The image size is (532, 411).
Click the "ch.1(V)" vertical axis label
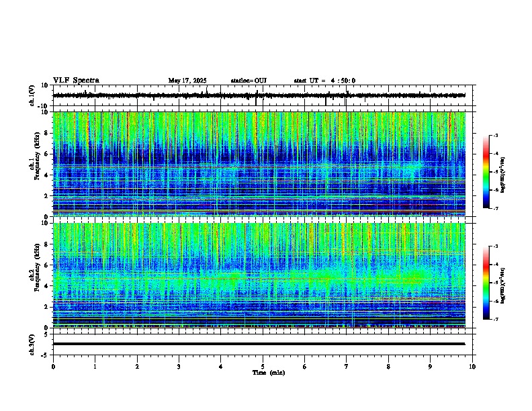click(x=32, y=95)
